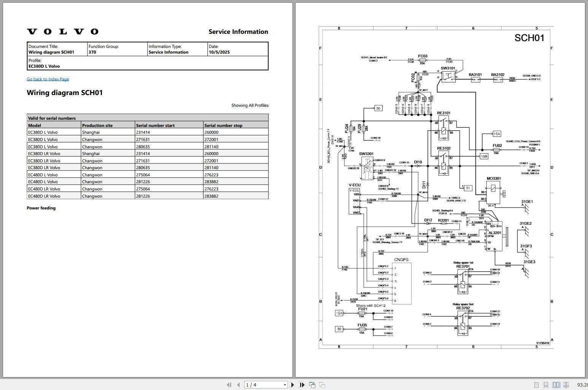This screenshot has height=390, width=588.
Task: Go back to the previous view
Action: pyautogui.click(x=312, y=385)
